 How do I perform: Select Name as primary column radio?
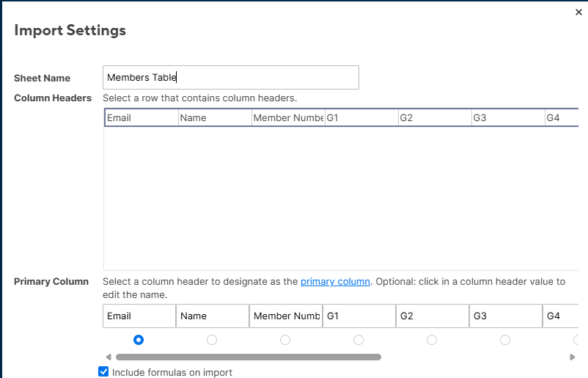tap(212, 340)
